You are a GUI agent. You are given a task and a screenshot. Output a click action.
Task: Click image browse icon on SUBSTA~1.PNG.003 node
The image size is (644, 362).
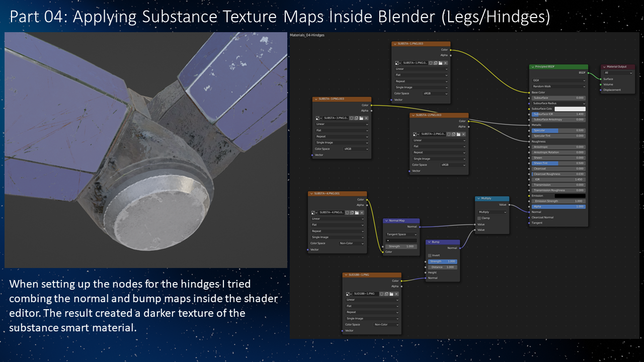(398, 63)
